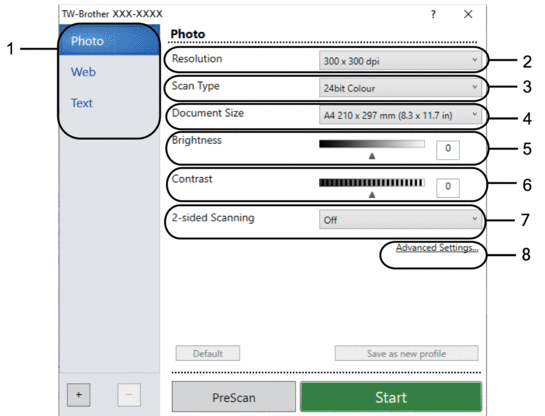Click the plus add profile button
Viewport: 545px width, 416px height.
click(x=79, y=395)
